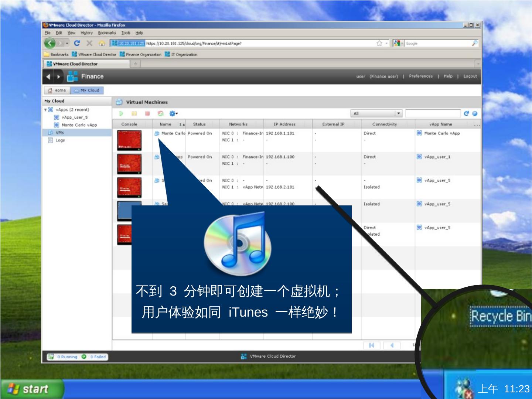Image resolution: width=532 pixels, height=399 pixels.
Task: Sort the table by the Name column
Action: click(169, 125)
